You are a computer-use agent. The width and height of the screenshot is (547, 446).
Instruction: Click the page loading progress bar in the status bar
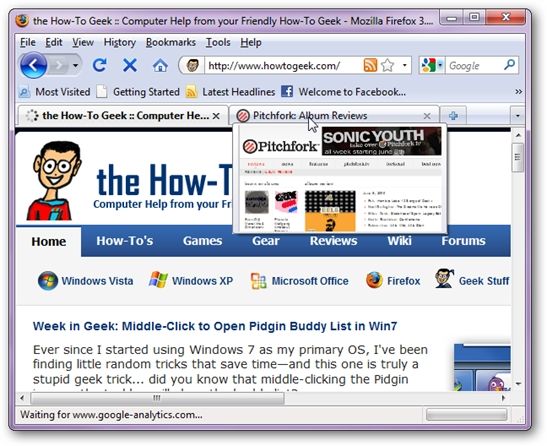[466, 415]
